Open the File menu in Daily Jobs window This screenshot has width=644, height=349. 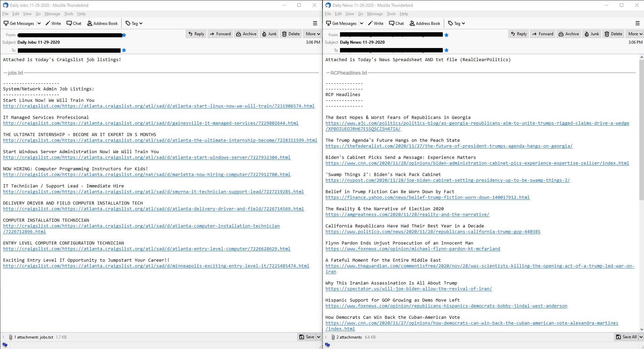pyautogui.click(x=5, y=14)
